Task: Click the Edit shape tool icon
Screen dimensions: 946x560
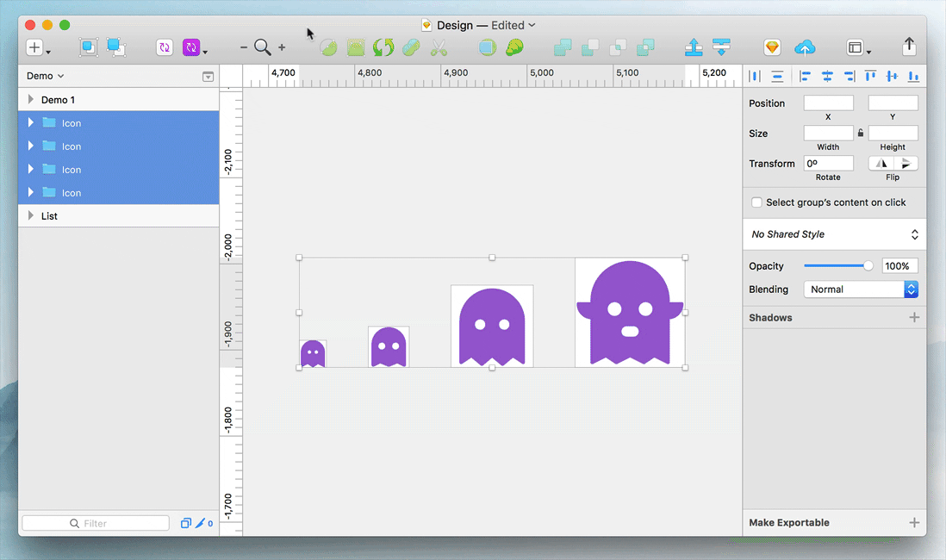Action: coord(328,47)
